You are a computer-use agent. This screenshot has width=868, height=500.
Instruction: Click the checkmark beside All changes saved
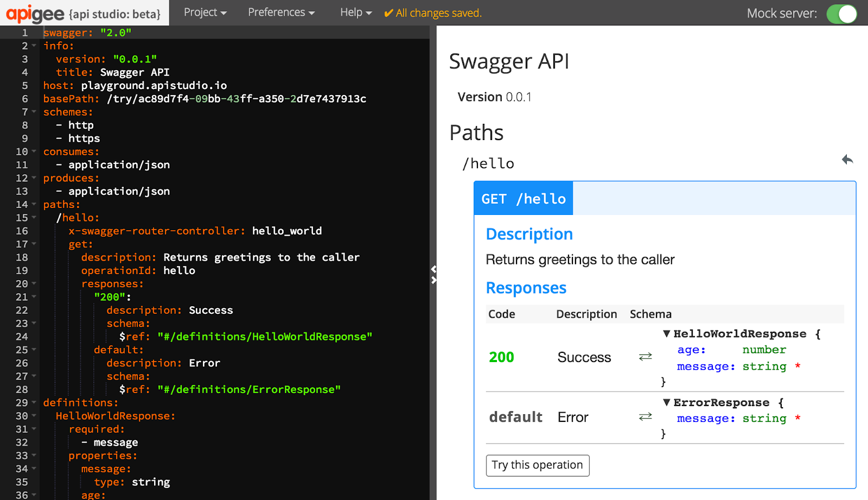[x=388, y=14]
